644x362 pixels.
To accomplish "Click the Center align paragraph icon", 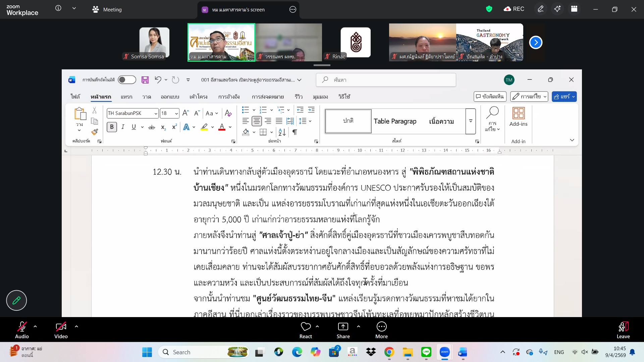I will pos(257,121).
